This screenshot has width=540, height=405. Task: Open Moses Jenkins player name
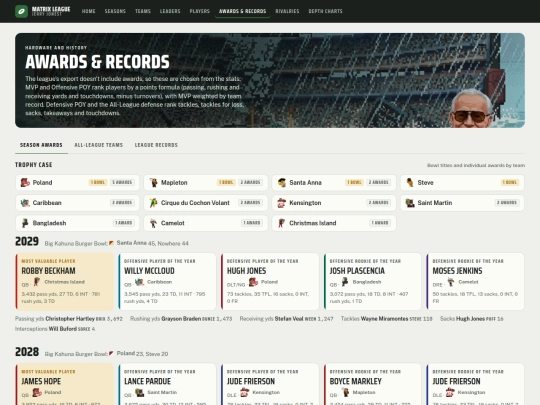tap(457, 271)
